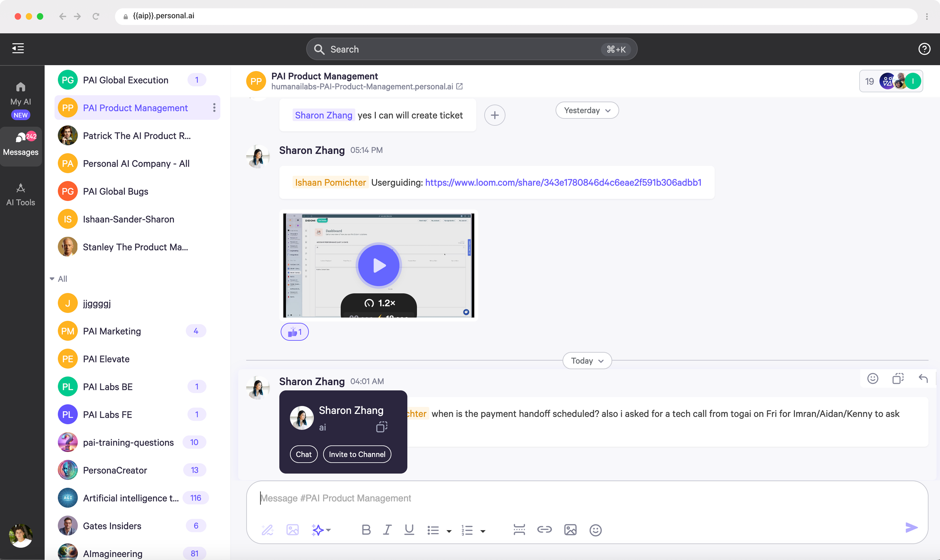This screenshot has width=940, height=560.
Task: Toggle italic formatting
Action: (x=387, y=530)
